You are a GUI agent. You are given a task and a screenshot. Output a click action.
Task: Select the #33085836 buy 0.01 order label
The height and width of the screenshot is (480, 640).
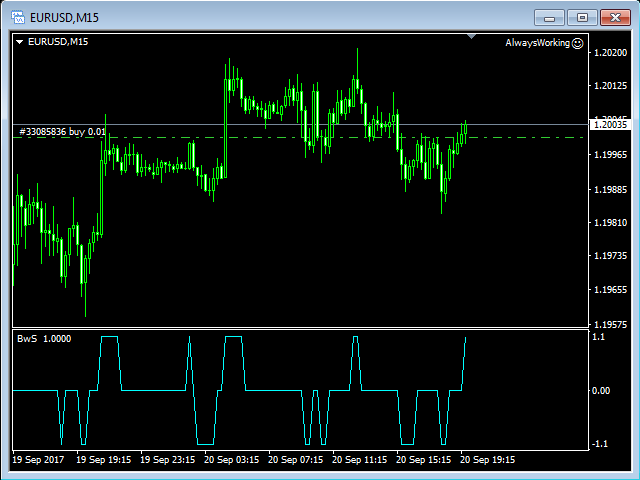pos(62,131)
